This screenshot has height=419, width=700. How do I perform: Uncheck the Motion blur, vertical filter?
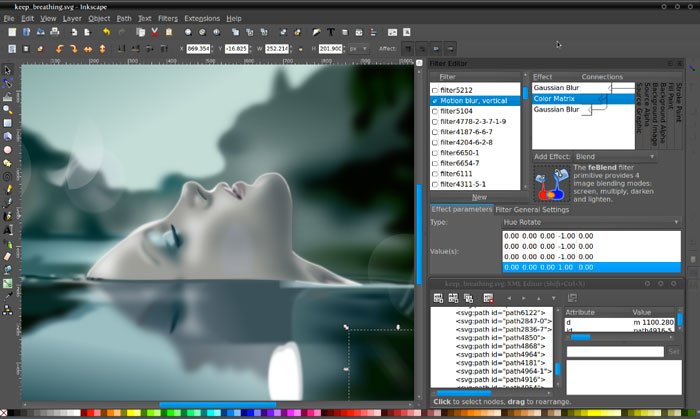435,101
